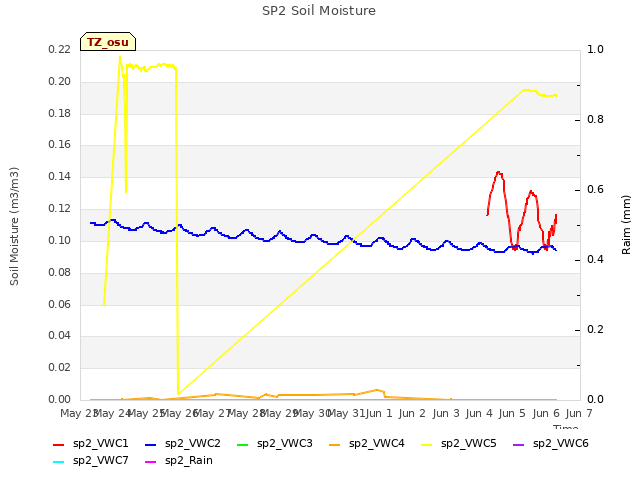Select sp2_VWC7 legend label
The width and height of the screenshot is (640, 480).
click(x=100, y=460)
